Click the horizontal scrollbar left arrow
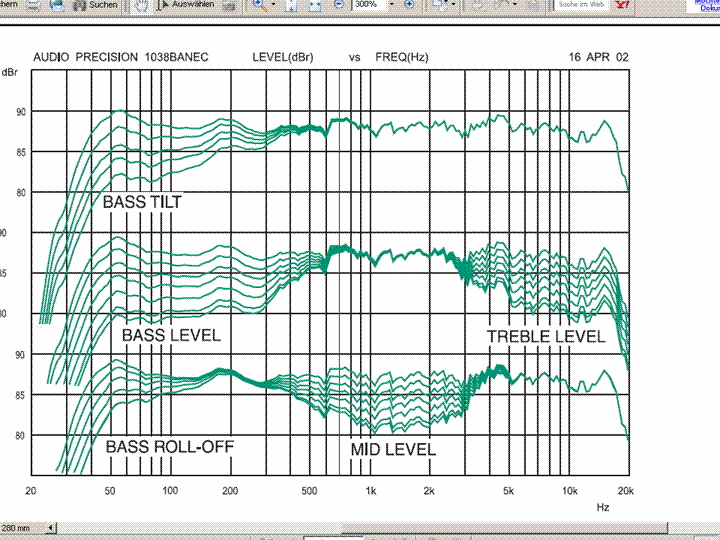Image resolution: width=720 pixels, height=540 pixels. [x=52, y=527]
